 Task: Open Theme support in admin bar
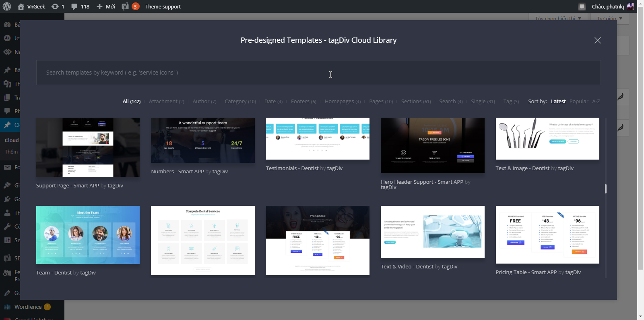(163, 6)
